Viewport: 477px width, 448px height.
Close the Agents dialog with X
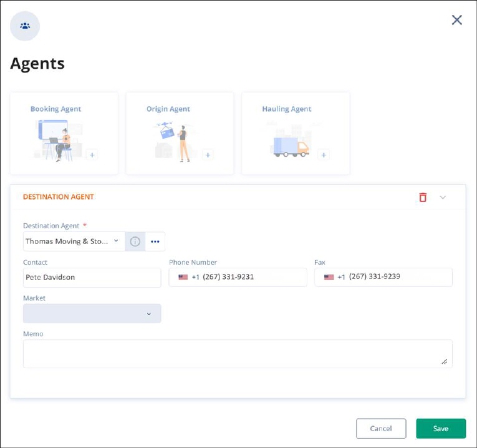click(x=456, y=20)
